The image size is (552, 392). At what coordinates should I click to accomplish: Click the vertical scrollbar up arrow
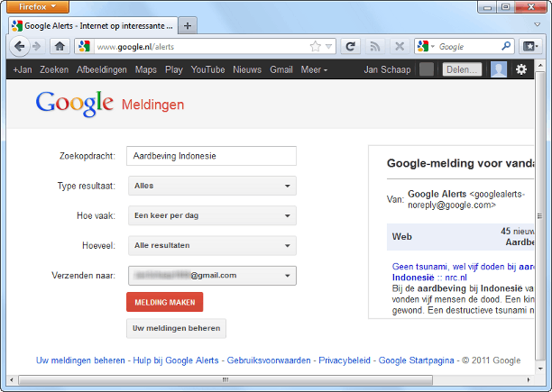540,66
